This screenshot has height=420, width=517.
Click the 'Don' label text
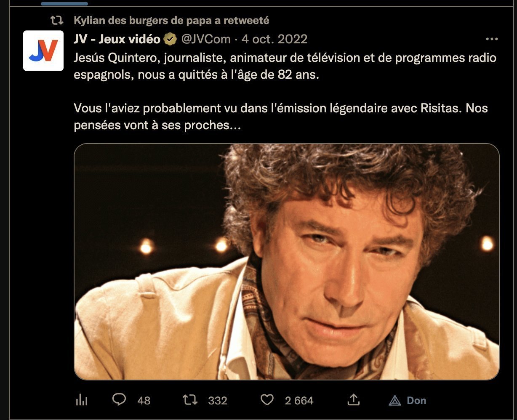pos(416,400)
